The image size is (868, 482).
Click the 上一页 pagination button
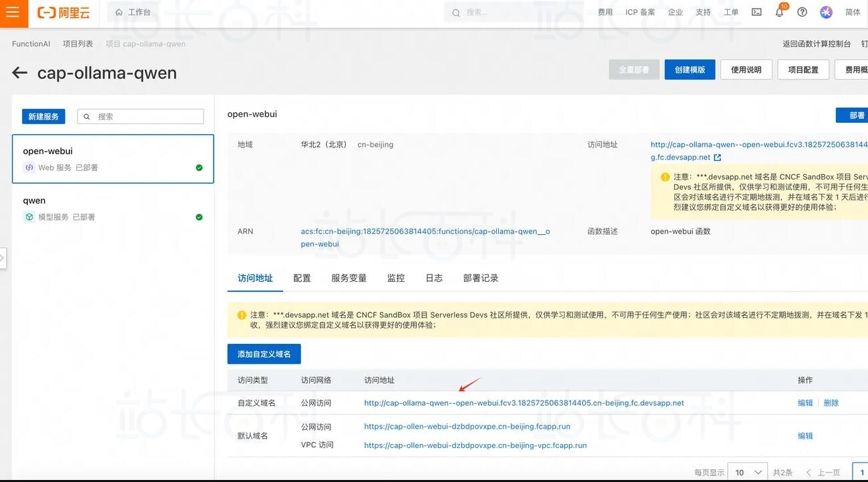pos(823,472)
